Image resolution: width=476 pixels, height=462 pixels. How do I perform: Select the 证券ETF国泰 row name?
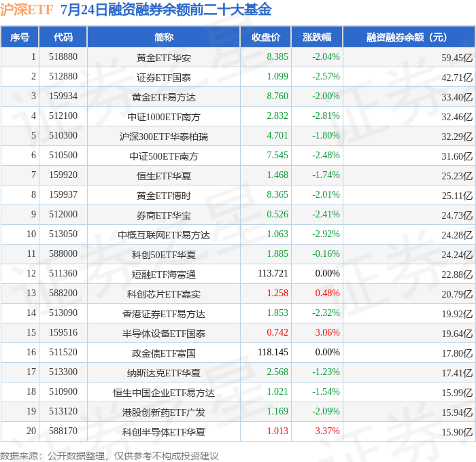coord(164,77)
